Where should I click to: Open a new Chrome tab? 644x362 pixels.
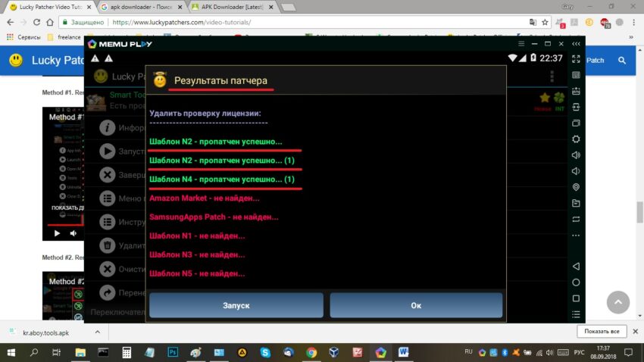[289, 8]
